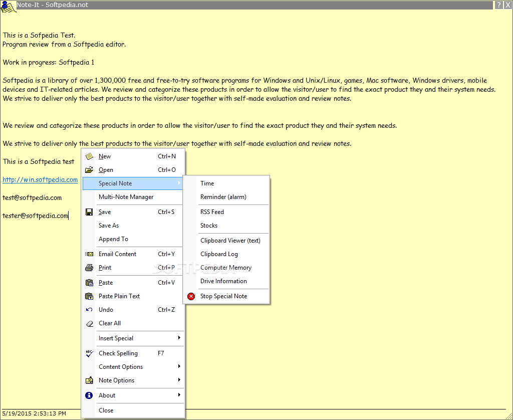Image resolution: width=513 pixels, height=420 pixels.
Task: Select Stocks special note
Action: tap(226, 226)
